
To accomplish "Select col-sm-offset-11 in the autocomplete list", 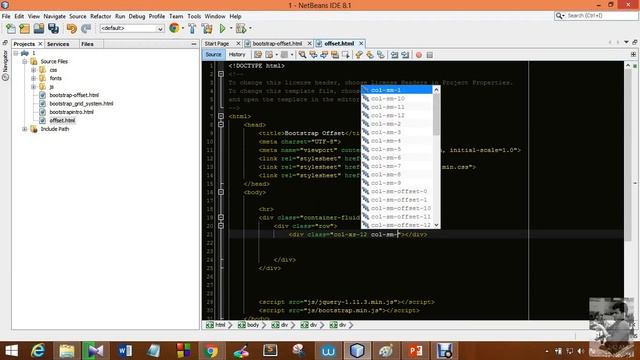I will point(397,216).
